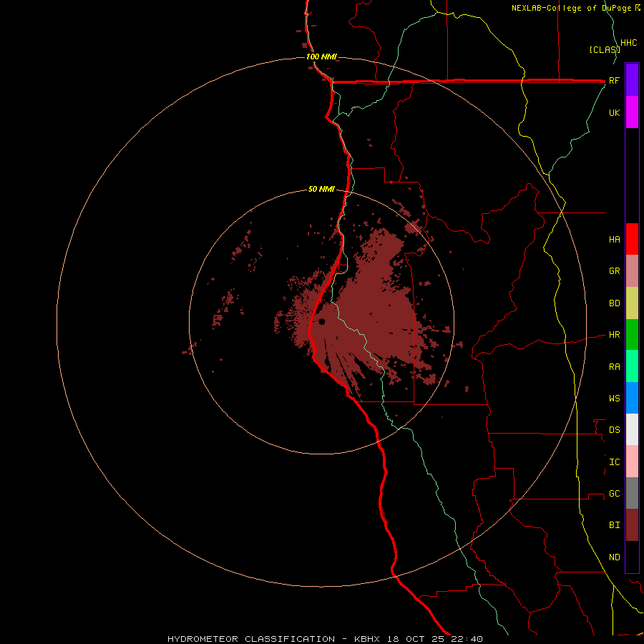Screen dimensions: 644x644
Task: Click the RF legend label
Action: coord(614,81)
